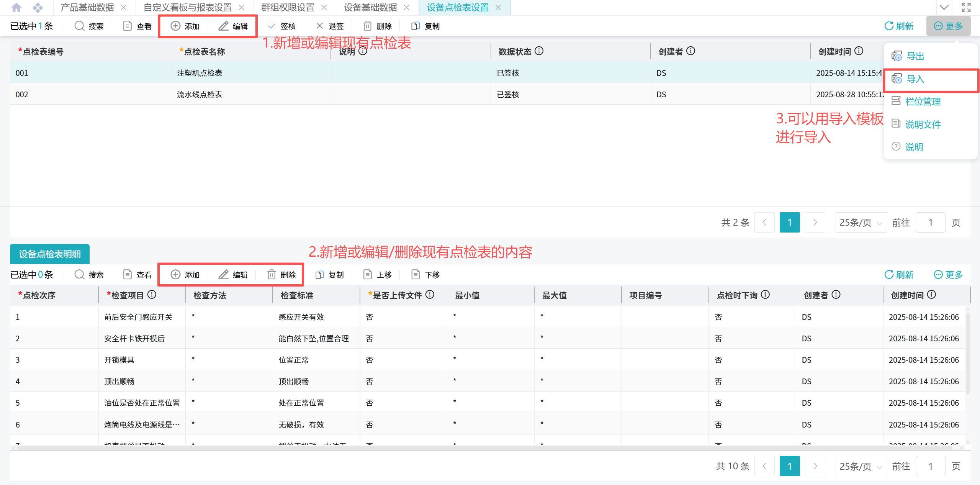Select row 002 流水线点检表
Viewport: 980px width, 485px height.
446,94
